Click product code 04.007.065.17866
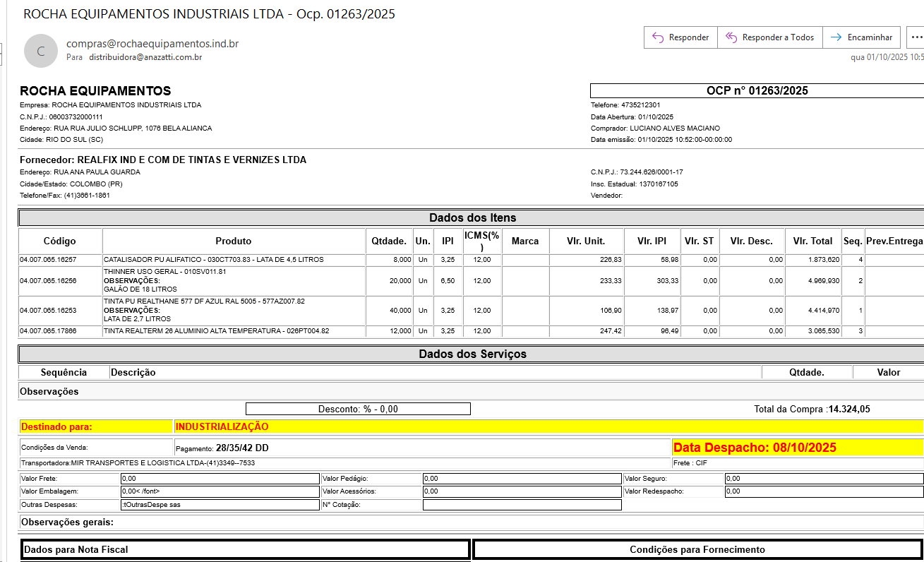 48,331
